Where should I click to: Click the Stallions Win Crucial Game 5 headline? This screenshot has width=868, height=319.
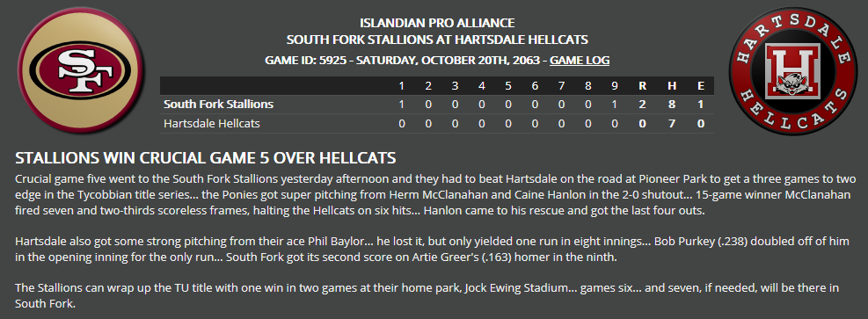(x=206, y=158)
